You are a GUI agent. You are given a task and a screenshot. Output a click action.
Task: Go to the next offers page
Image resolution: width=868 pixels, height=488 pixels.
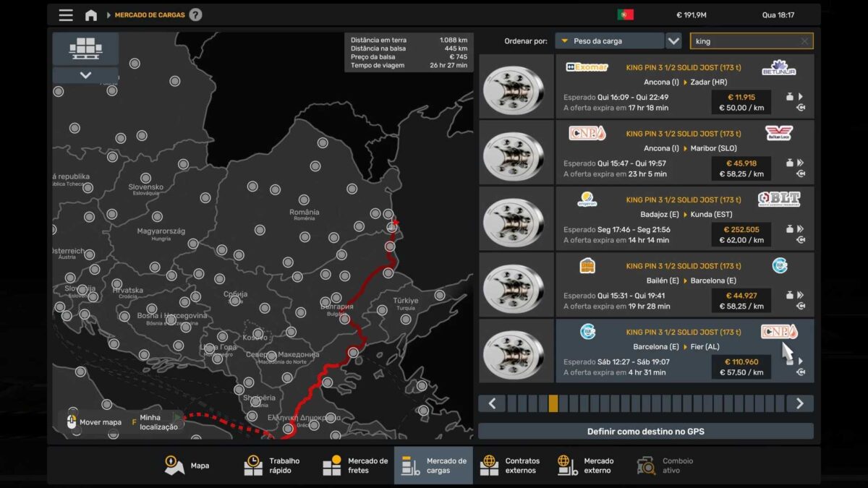(800, 403)
